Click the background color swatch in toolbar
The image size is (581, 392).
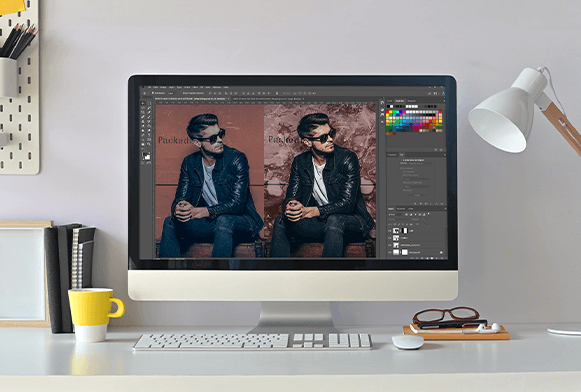147,157
